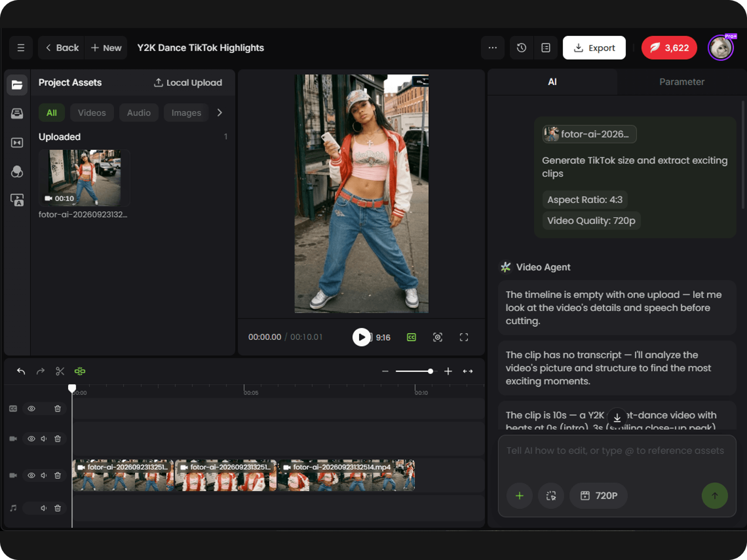Zoom out the timeline with minus
Screen dimensions: 747x560
(x=385, y=371)
